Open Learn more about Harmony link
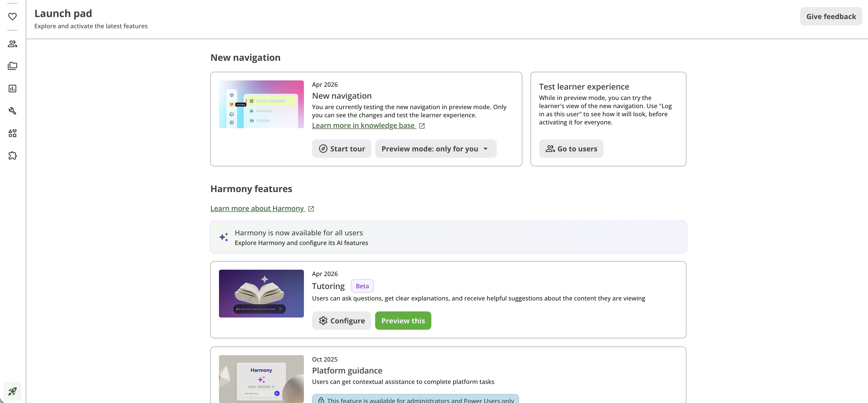The height and width of the screenshot is (403, 868). coord(258,209)
